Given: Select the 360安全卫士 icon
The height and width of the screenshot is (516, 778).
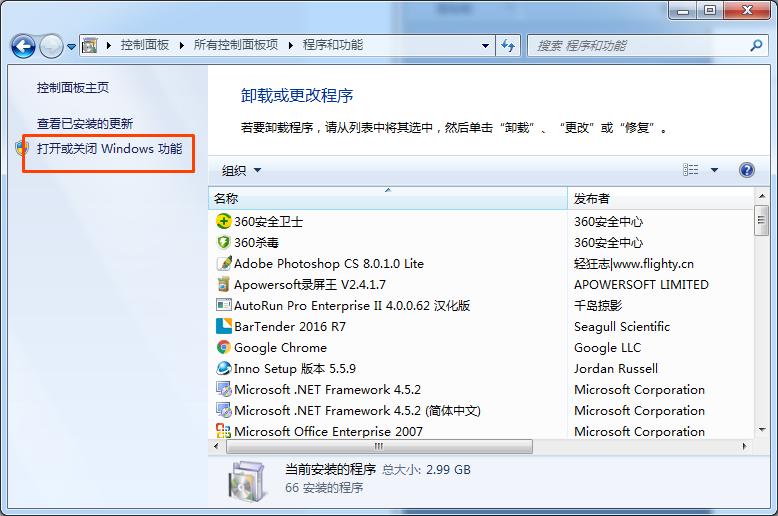Looking at the screenshot, I should pyautogui.click(x=224, y=221).
